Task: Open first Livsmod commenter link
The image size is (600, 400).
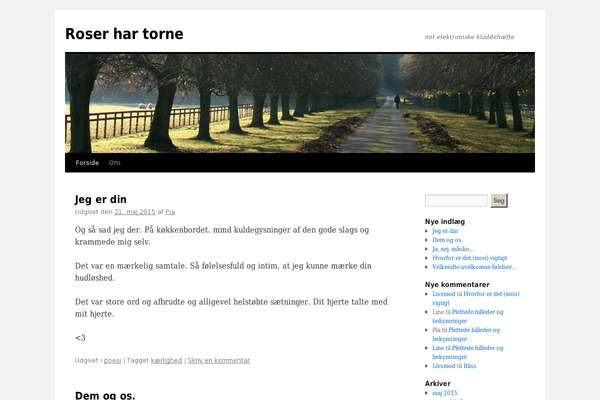Action: (x=443, y=294)
